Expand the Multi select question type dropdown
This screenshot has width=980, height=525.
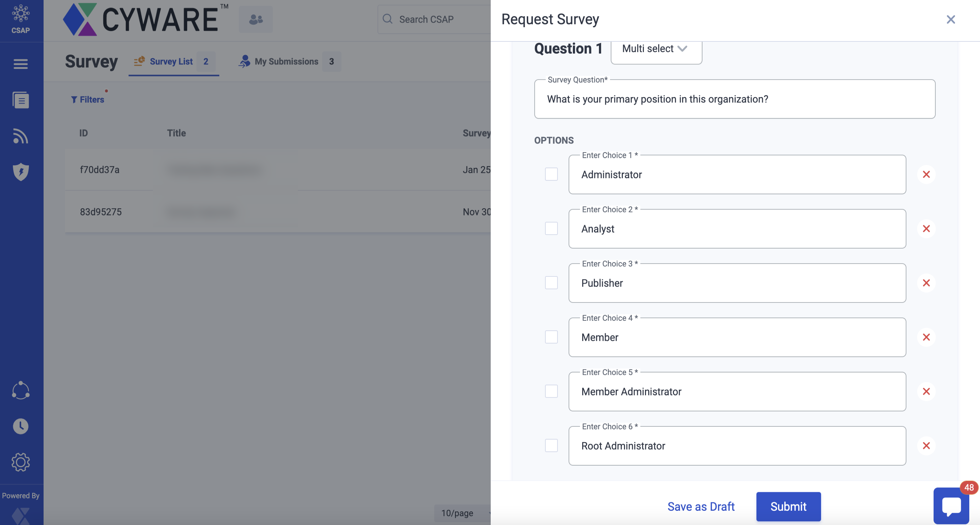[x=656, y=49]
